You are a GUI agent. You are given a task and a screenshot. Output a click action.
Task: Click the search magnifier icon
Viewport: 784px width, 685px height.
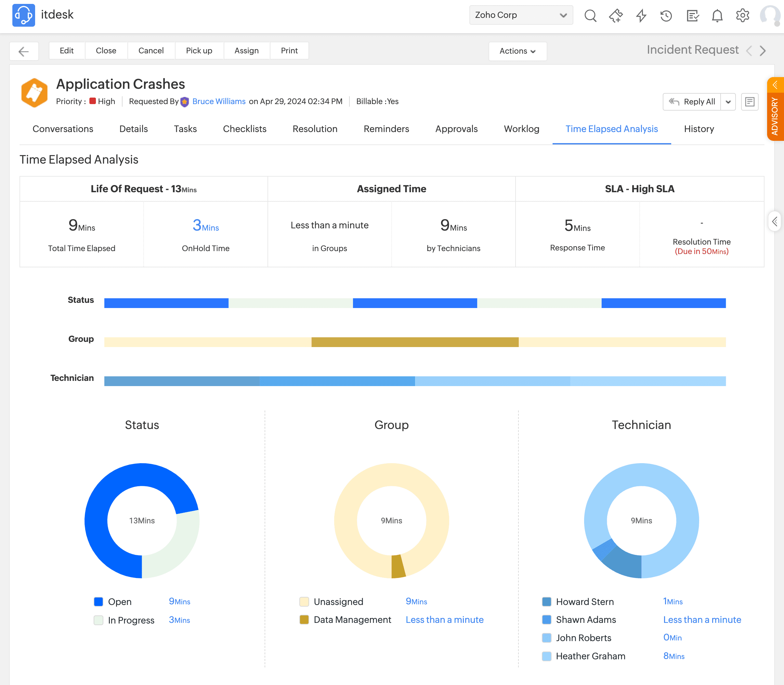(x=590, y=16)
